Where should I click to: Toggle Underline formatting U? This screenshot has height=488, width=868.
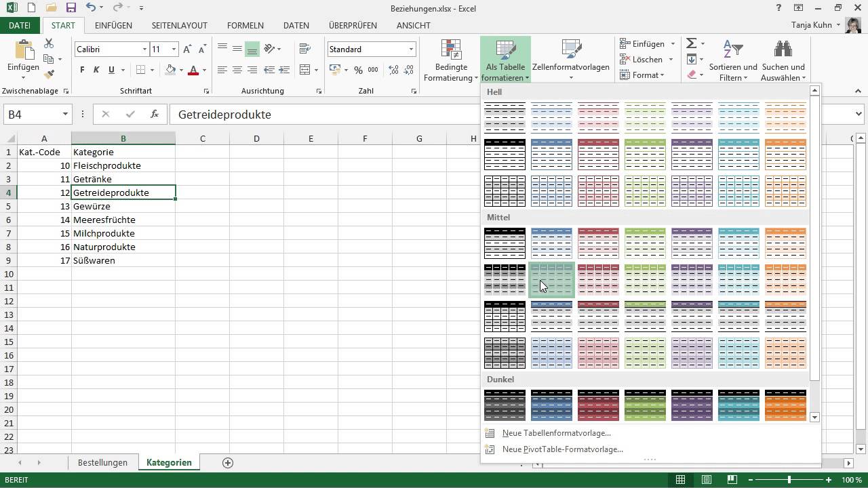(x=111, y=70)
